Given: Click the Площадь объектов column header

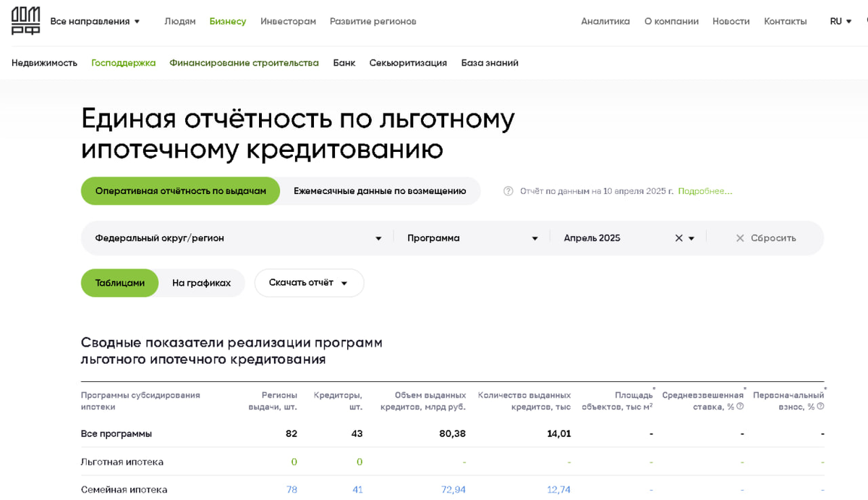Looking at the screenshot, I should click(617, 401).
